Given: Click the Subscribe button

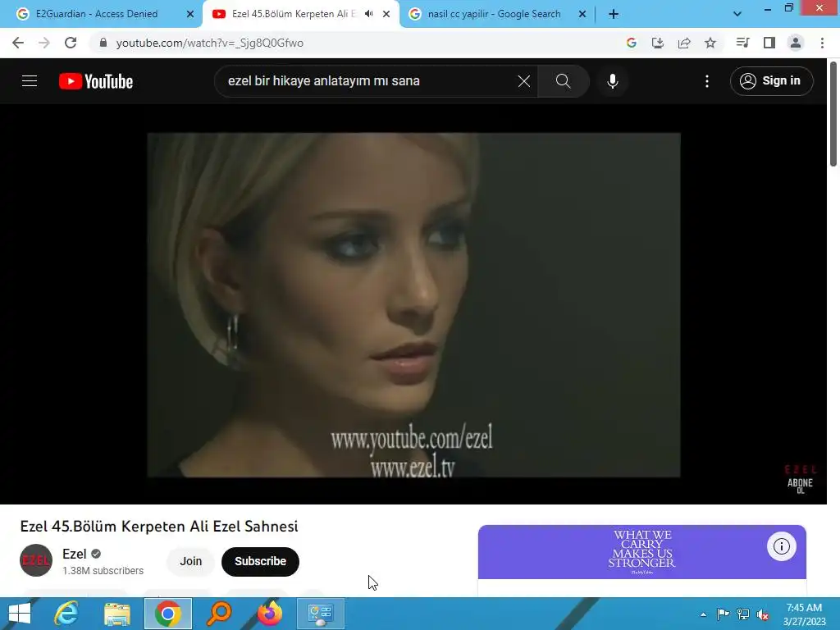Looking at the screenshot, I should point(260,561).
